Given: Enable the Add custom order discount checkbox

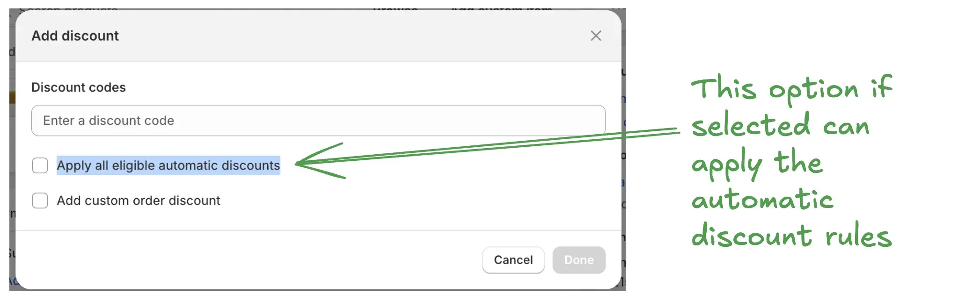Looking at the screenshot, I should click(40, 201).
